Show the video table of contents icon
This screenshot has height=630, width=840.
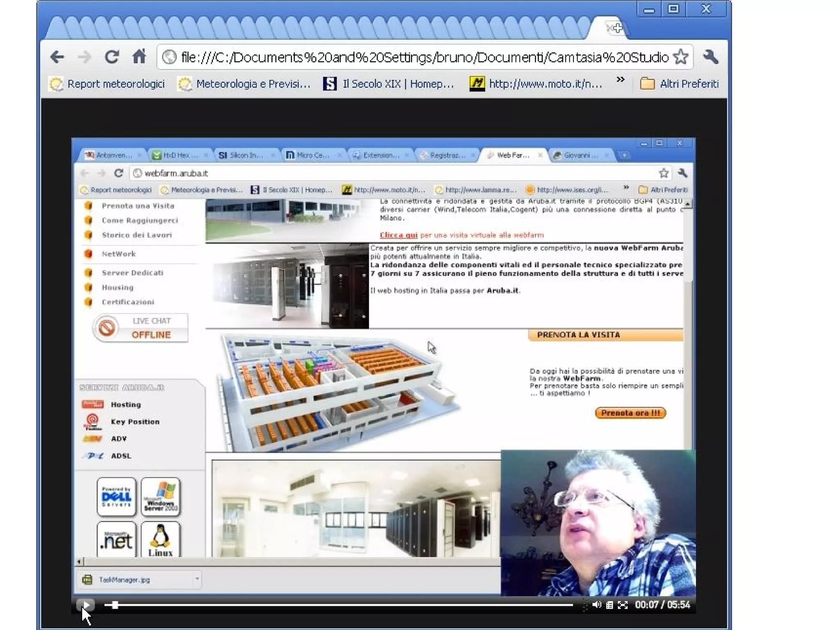click(609, 605)
